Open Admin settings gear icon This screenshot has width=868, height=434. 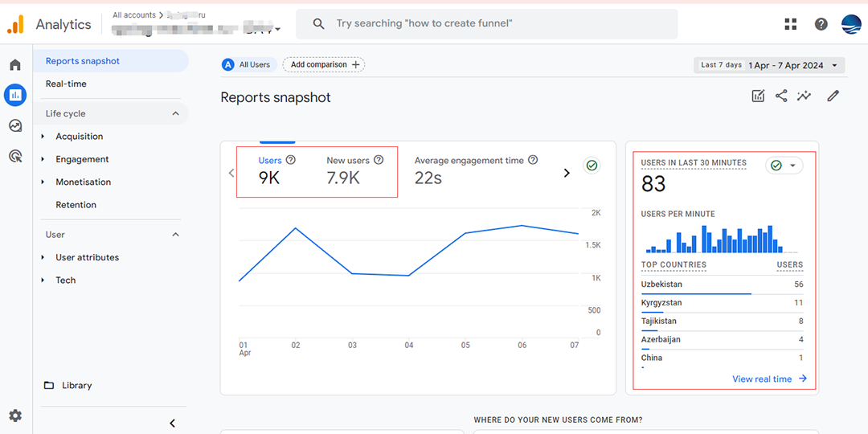point(15,416)
